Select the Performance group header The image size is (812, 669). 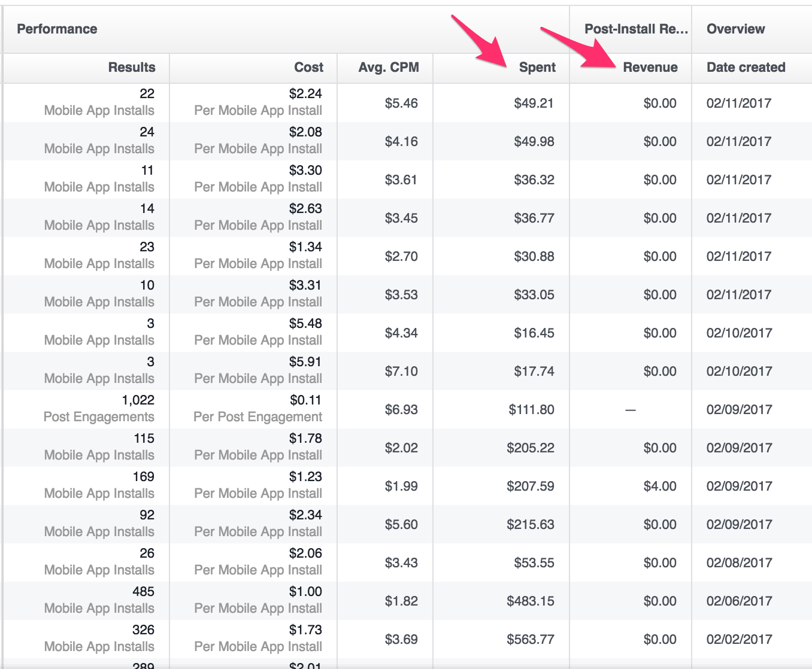[57, 29]
